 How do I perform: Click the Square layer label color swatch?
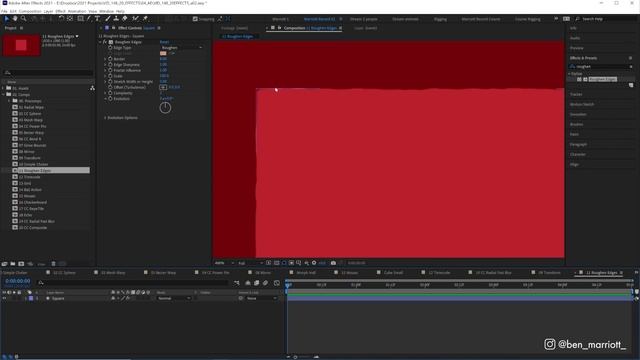click(x=31, y=298)
